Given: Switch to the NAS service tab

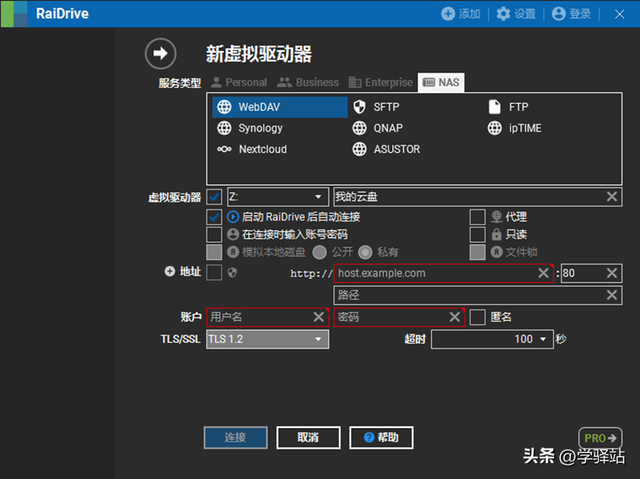Looking at the screenshot, I should pos(441,82).
